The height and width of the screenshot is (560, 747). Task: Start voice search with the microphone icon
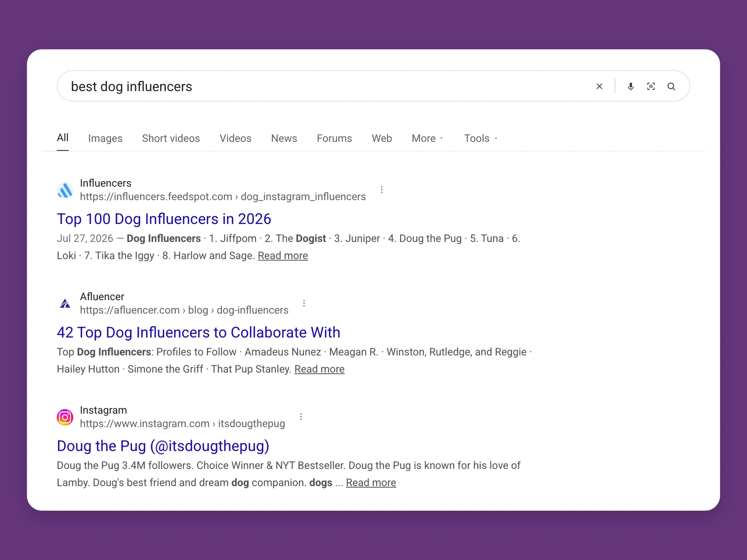click(631, 86)
